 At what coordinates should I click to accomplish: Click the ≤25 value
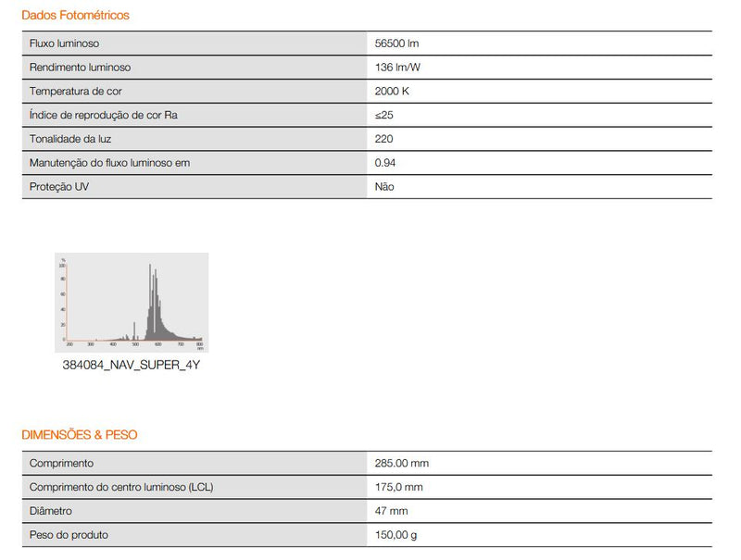click(x=383, y=115)
